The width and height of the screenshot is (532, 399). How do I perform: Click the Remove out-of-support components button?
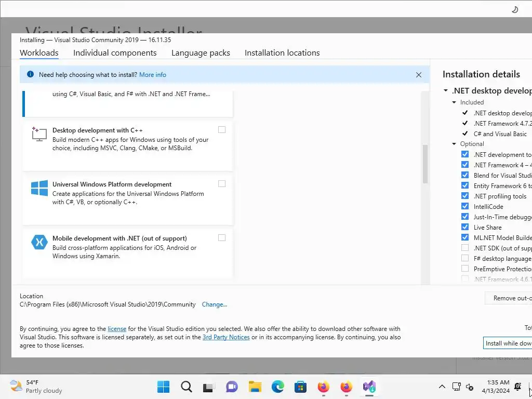(x=508, y=298)
